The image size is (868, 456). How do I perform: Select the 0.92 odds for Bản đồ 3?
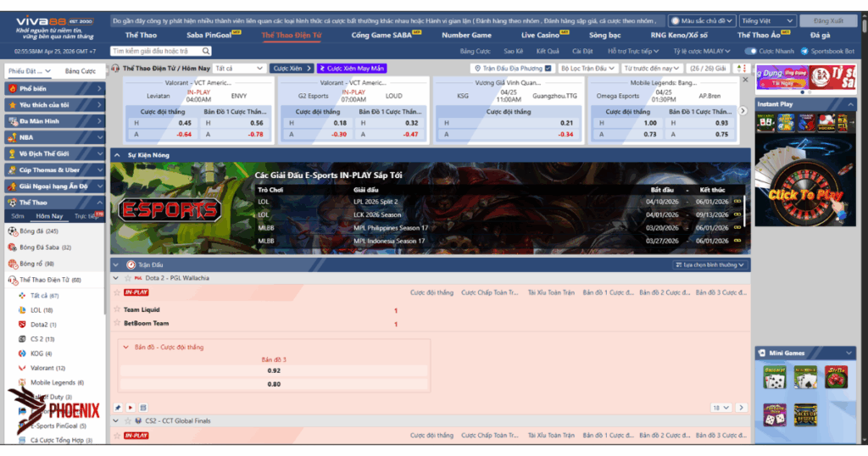274,370
